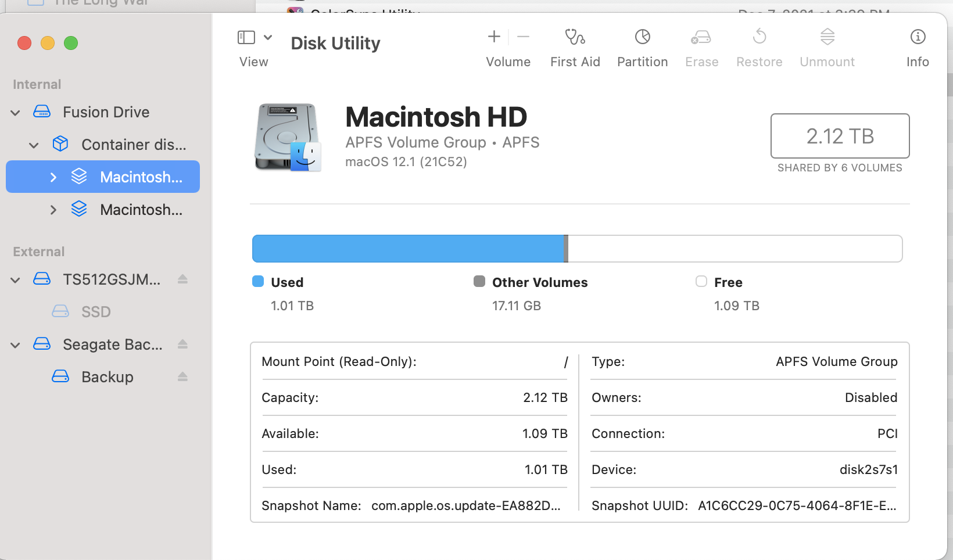Collapse the Seagate Bac... drive
953x560 pixels.
point(16,345)
